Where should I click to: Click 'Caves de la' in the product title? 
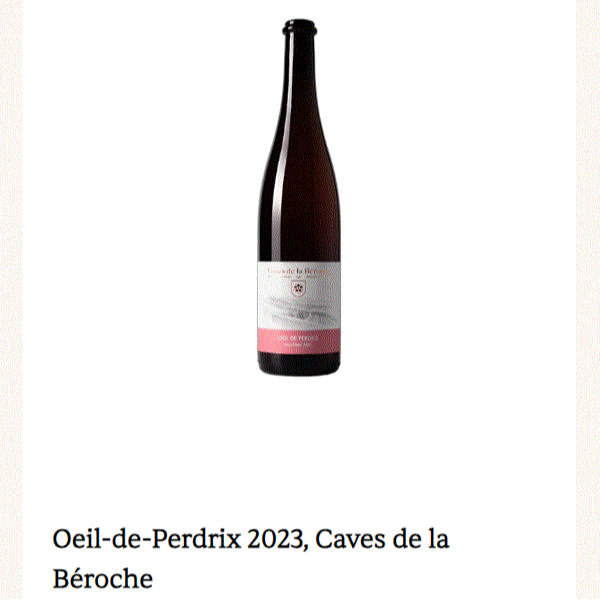pyautogui.click(x=382, y=539)
